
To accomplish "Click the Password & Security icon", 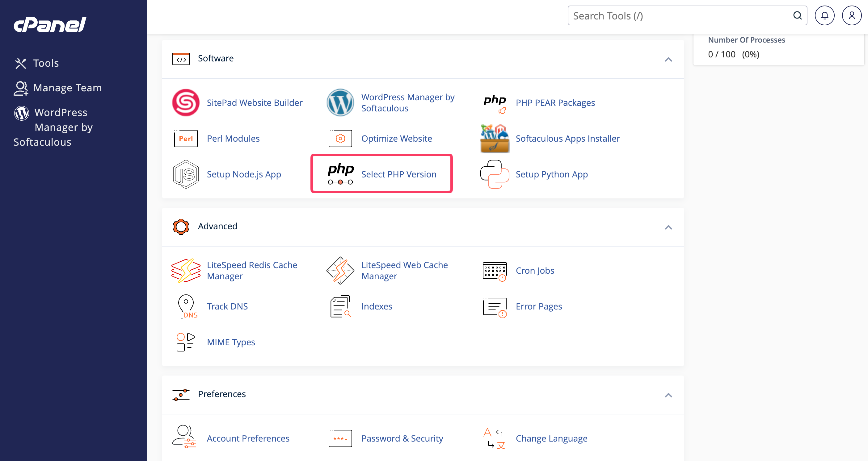I will [x=340, y=438].
